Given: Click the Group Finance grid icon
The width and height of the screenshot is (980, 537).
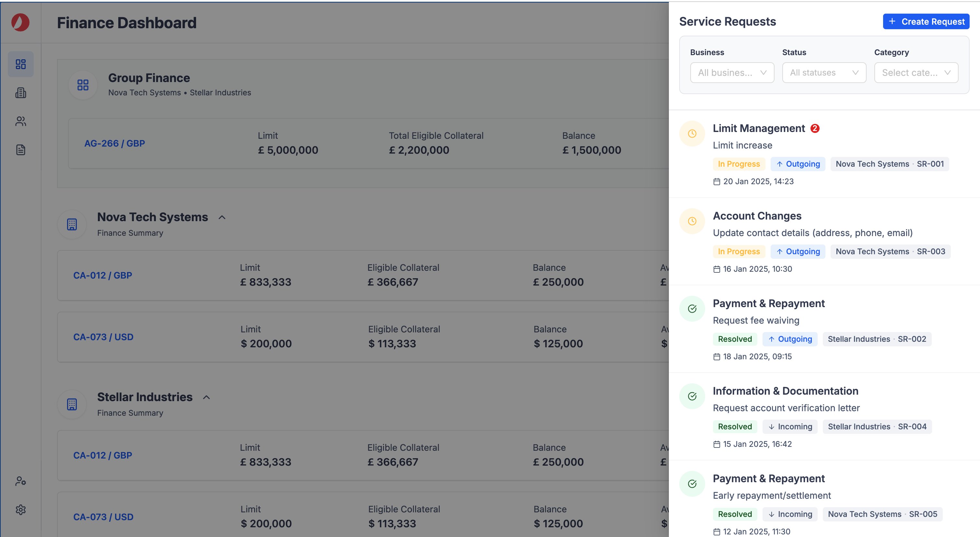Looking at the screenshot, I should [x=83, y=85].
